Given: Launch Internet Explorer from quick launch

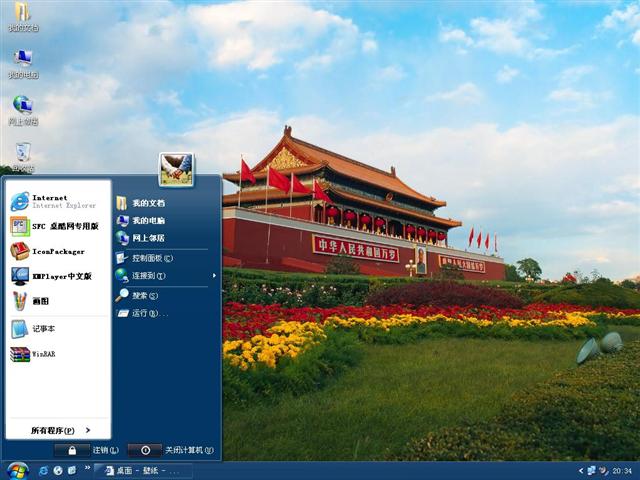Looking at the screenshot, I should pyautogui.click(x=43, y=471).
